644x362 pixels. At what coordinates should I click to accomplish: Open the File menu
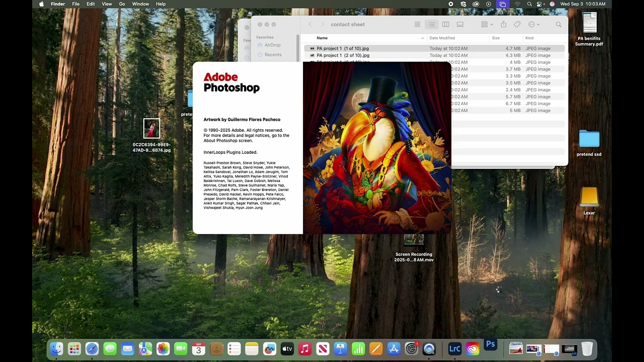76,4
